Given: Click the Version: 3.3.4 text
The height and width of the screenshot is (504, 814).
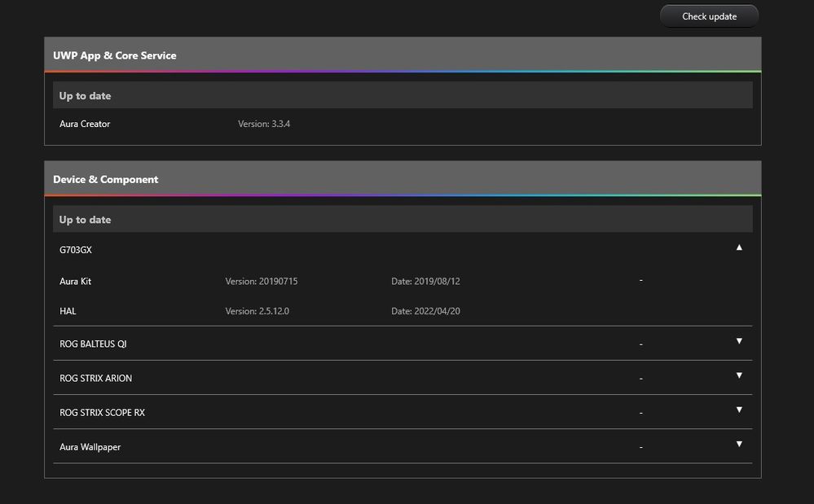Looking at the screenshot, I should coord(264,124).
